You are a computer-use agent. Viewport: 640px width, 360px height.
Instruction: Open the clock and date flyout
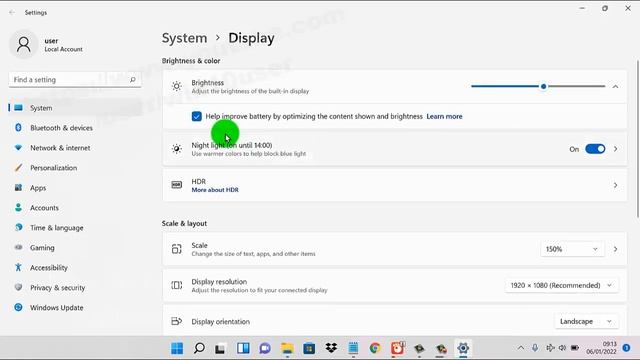[x=601, y=348]
